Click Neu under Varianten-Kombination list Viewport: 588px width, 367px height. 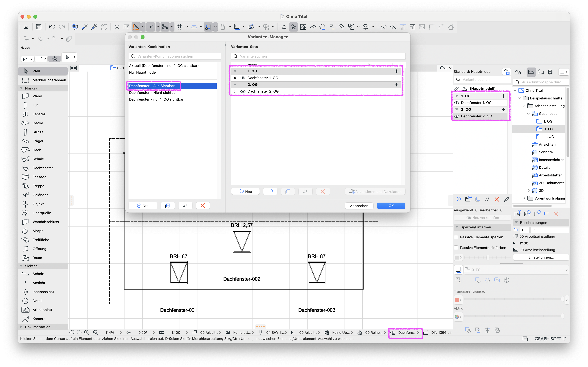[x=143, y=206]
